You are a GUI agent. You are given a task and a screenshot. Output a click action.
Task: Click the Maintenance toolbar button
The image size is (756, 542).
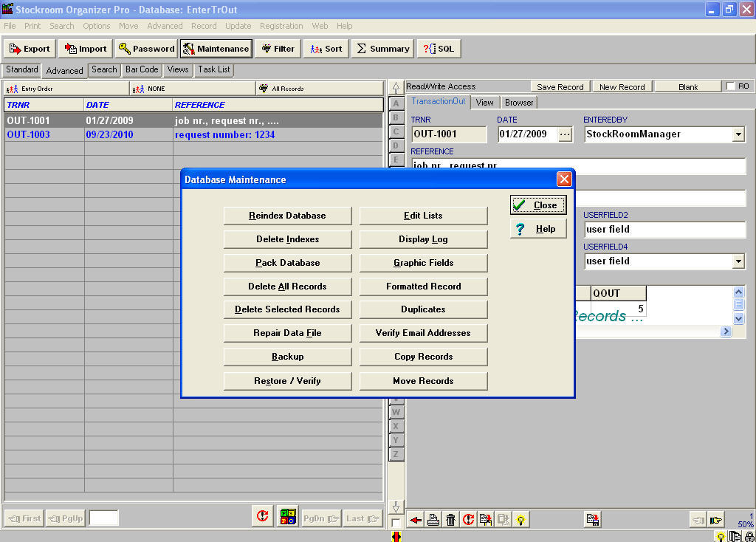point(216,49)
